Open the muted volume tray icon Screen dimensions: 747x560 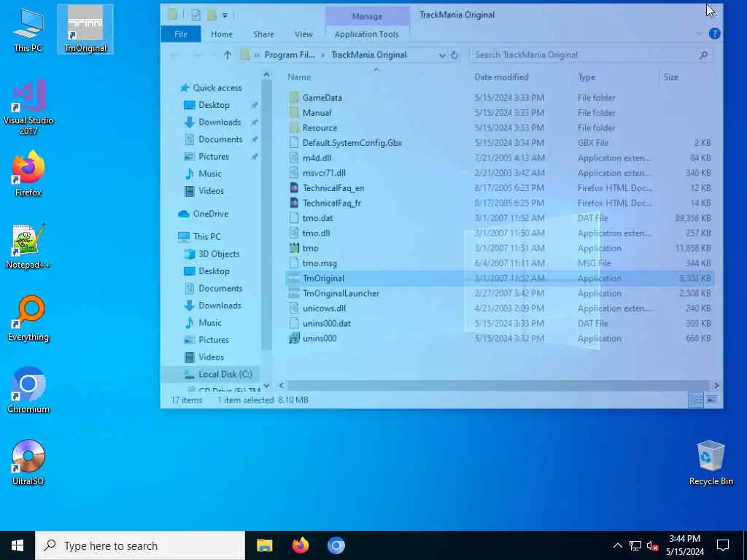pyautogui.click(x=652, y=546)
